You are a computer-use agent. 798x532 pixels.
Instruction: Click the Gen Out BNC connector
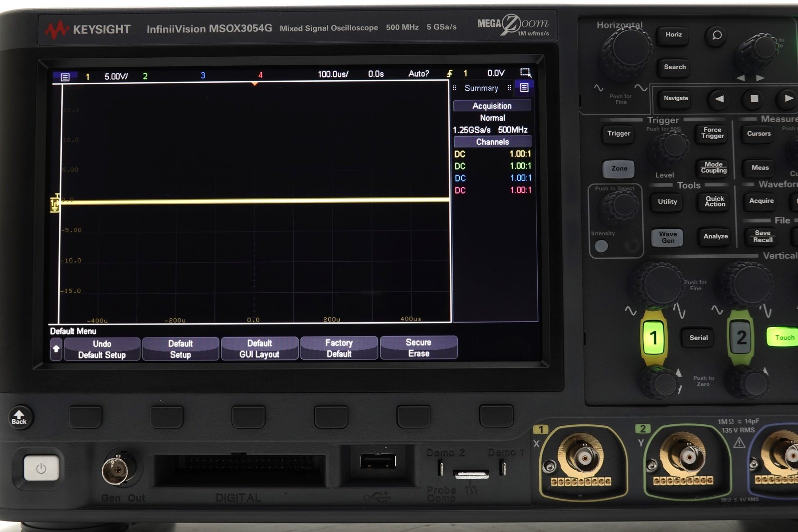tap(118, 469)
